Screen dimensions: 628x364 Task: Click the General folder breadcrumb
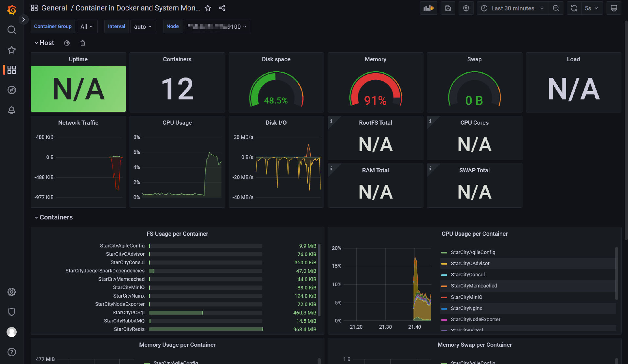[54, 8]
